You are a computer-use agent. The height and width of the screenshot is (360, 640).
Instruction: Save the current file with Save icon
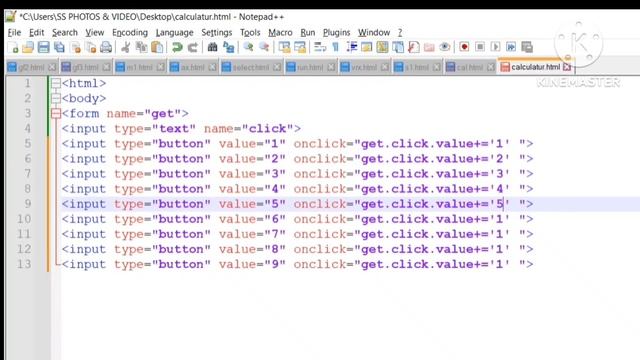tap(44, 47)
